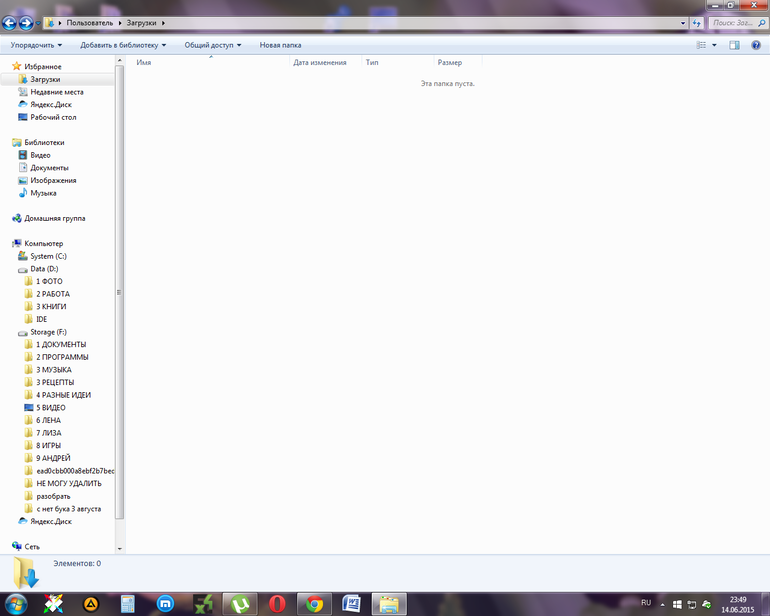Image resolution: width=770 pixels, height=616 pixels.
Task: Sort by the Размер column header
Action: coord(458,62)
